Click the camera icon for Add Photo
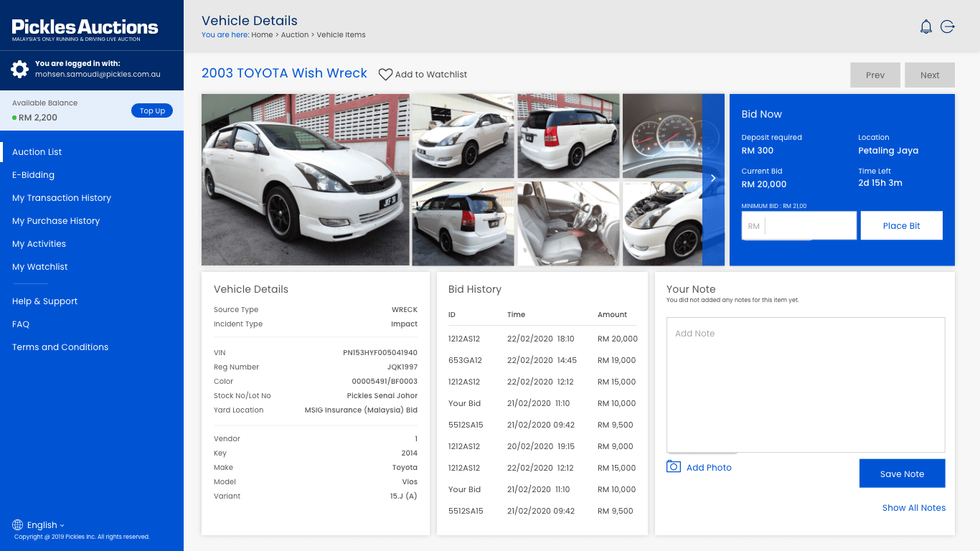Image resolution: width=980 pixels, height=551 pixels. click(674, 467)
